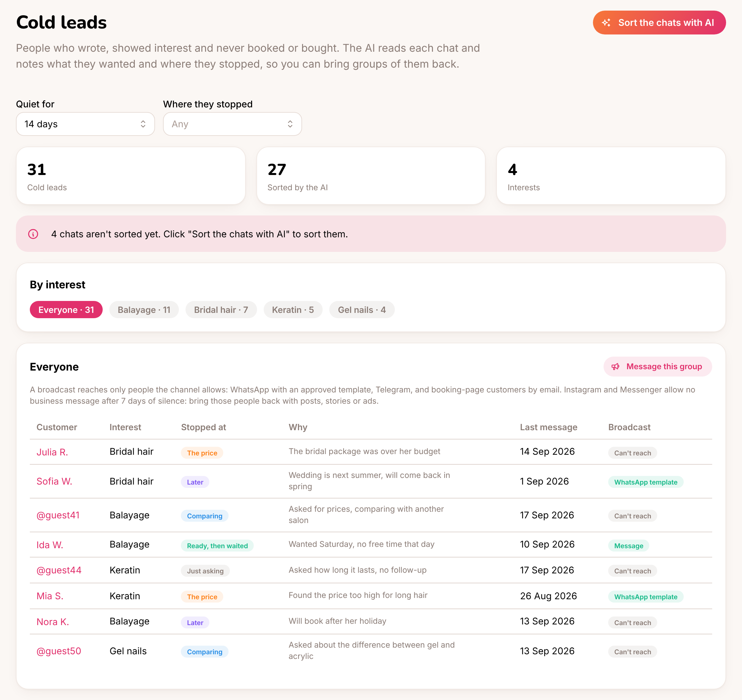The image size is (742, 700).
Task: Open customer Mia S.
Action: 50,596
